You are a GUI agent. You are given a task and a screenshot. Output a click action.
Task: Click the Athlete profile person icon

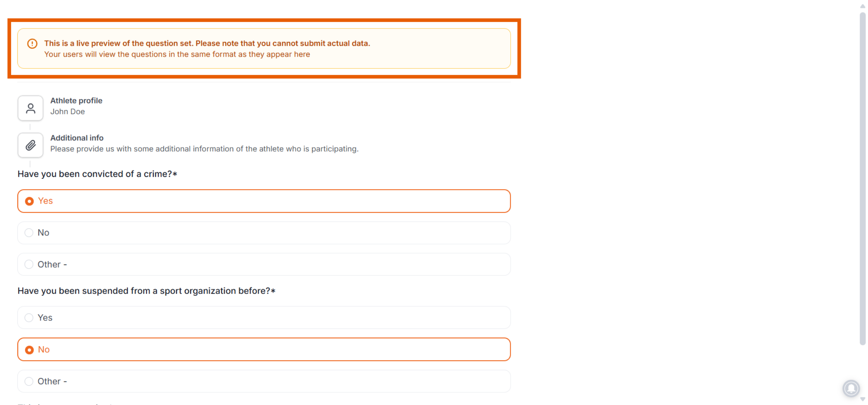click(30, 108)
